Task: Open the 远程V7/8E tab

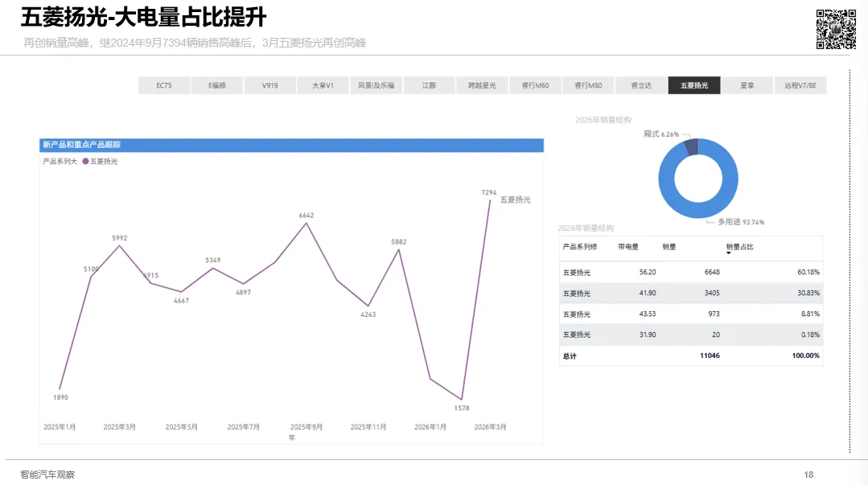Action: (800, 85)
